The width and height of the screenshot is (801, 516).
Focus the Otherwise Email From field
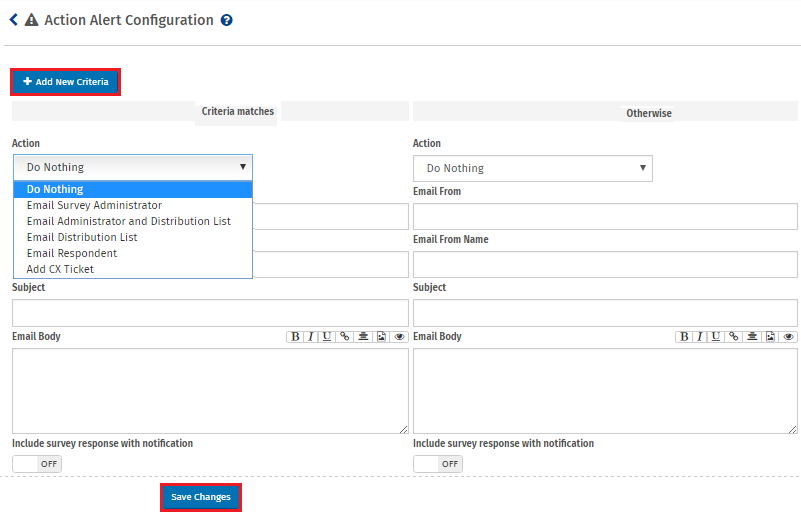tap(605, 216)
